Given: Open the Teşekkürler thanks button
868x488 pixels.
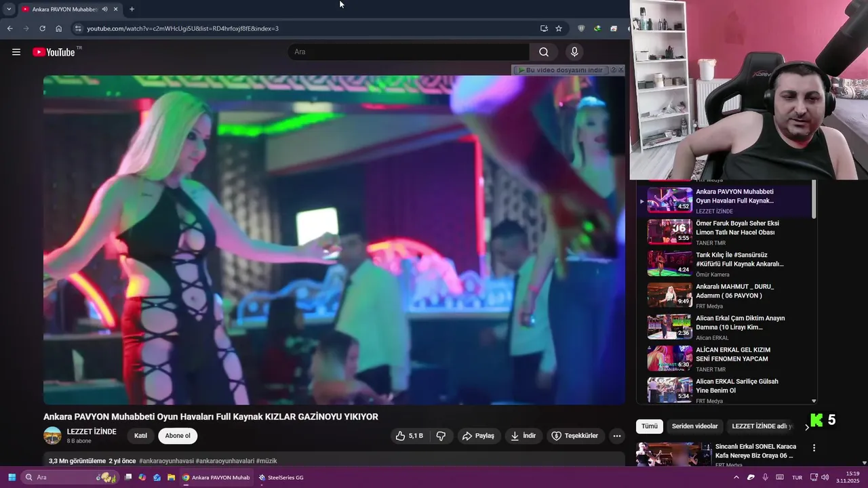Looking at the screenshot, I should click(575, 436).
